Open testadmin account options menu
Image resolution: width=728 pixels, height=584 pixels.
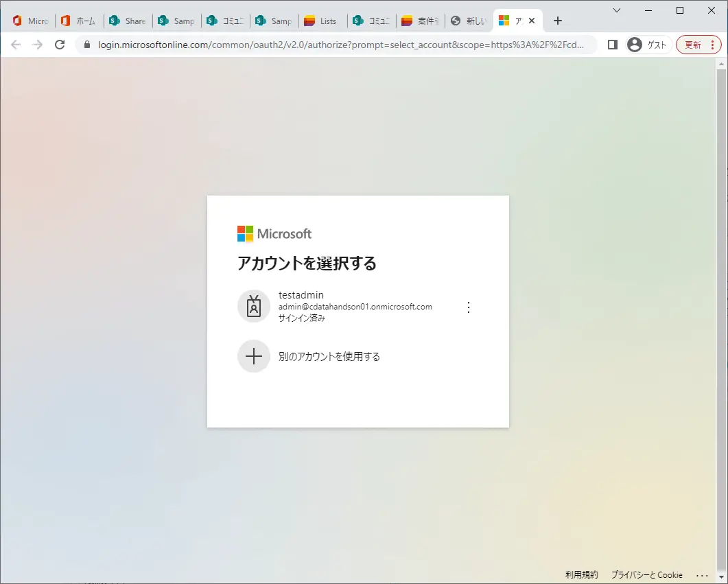pyautogui.click(x=469, y=307)
